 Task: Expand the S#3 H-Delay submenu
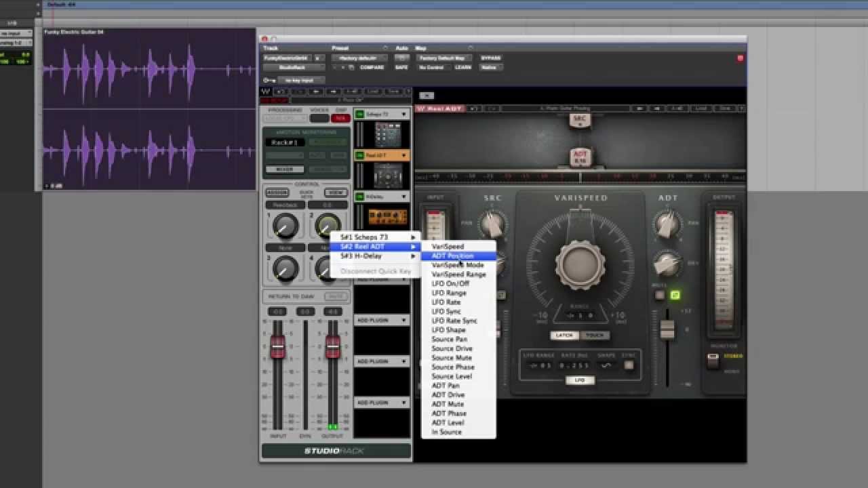(376, 256)
